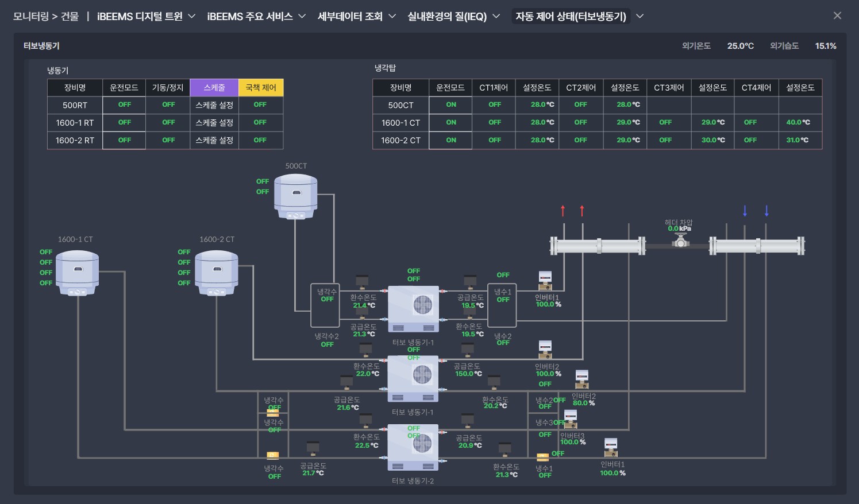Click 스케줄 설정 for 1600-2 RT
The height and width of the screenshot is (504, 859).
pos(214,140)
